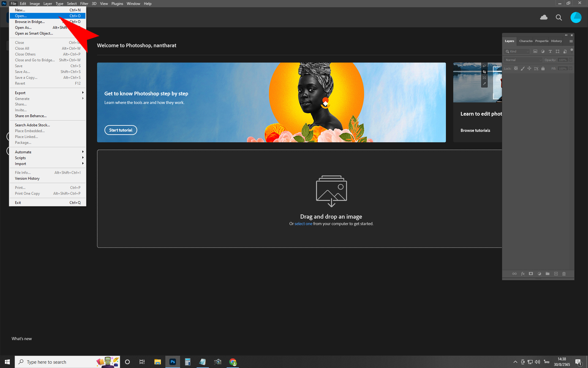Click the What's new text

pyautogui.click(x=22, y=339)
